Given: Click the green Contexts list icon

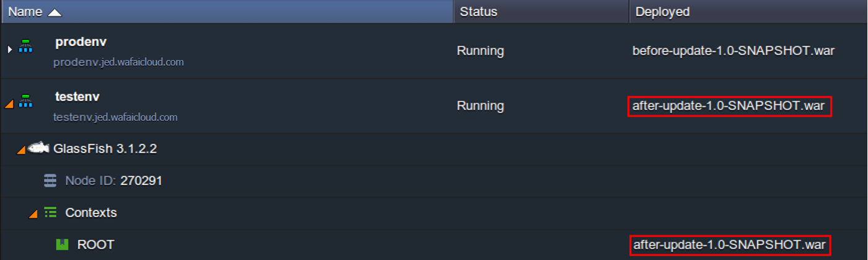Looking at the screenshot, I should (50, 213).
